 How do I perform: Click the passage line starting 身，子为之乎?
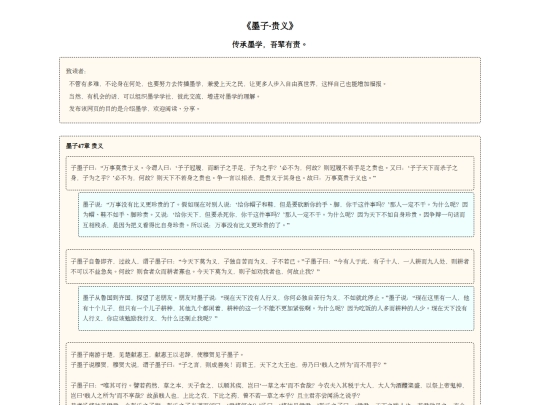(x=224, y=178)
